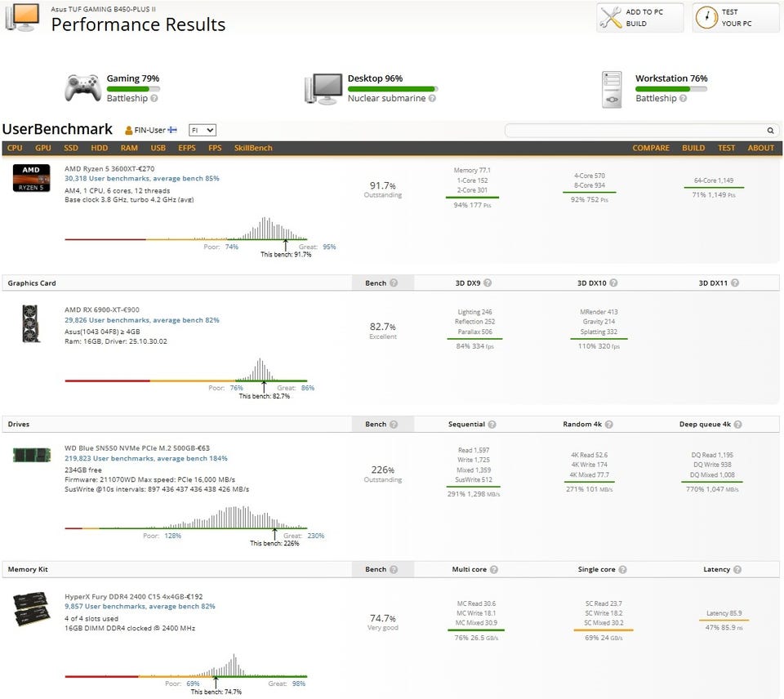The height and width of the screenshot is (699, 784).
Task: Open the FI country dropdown
Action: tap(203, 131)
